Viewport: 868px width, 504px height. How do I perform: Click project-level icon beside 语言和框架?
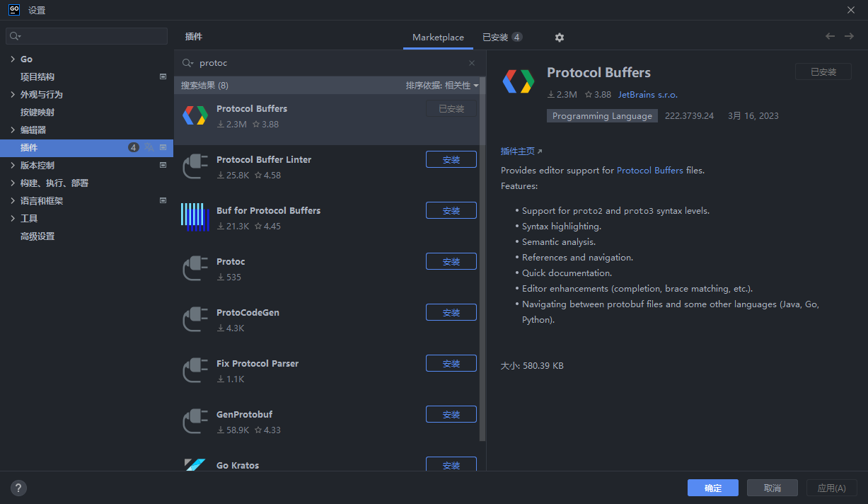[163, 200]
